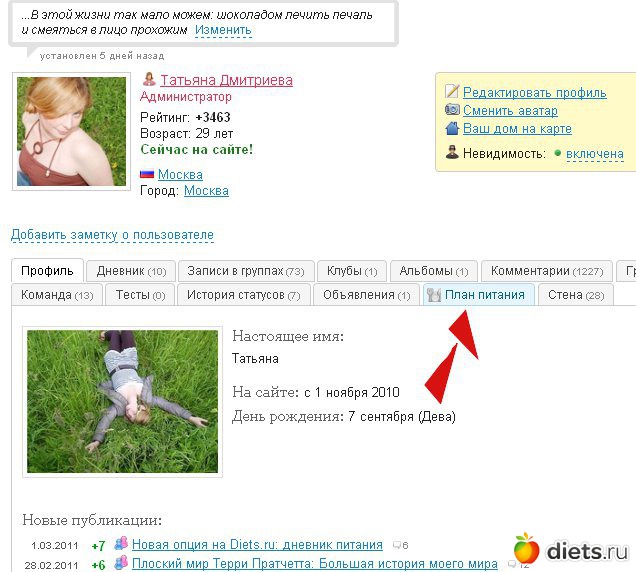Open the Редактировать профиль link
636x572 pixels.
pos(535,92)
